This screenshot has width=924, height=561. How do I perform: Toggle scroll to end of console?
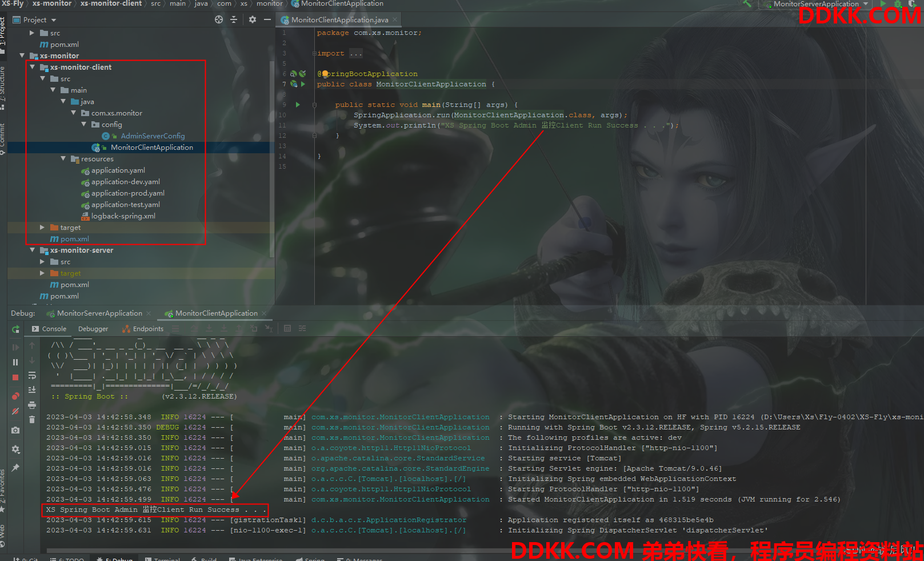(x=32, y=389)
